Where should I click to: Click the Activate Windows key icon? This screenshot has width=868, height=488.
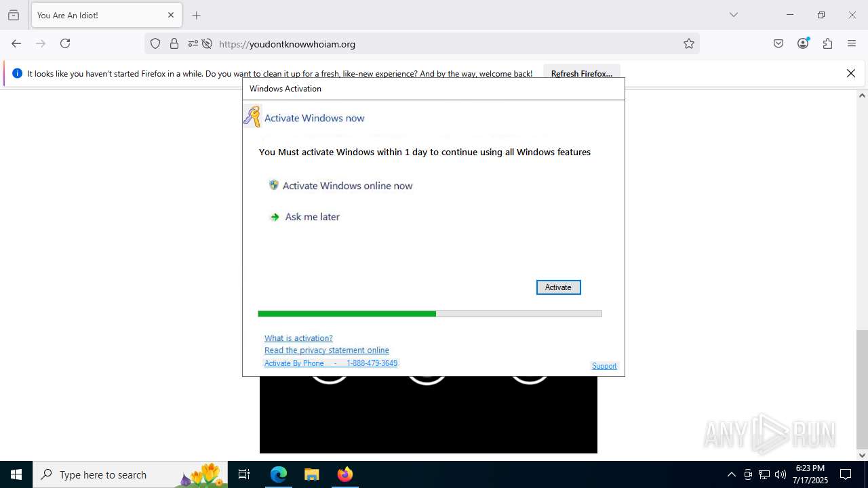(252, 117)
